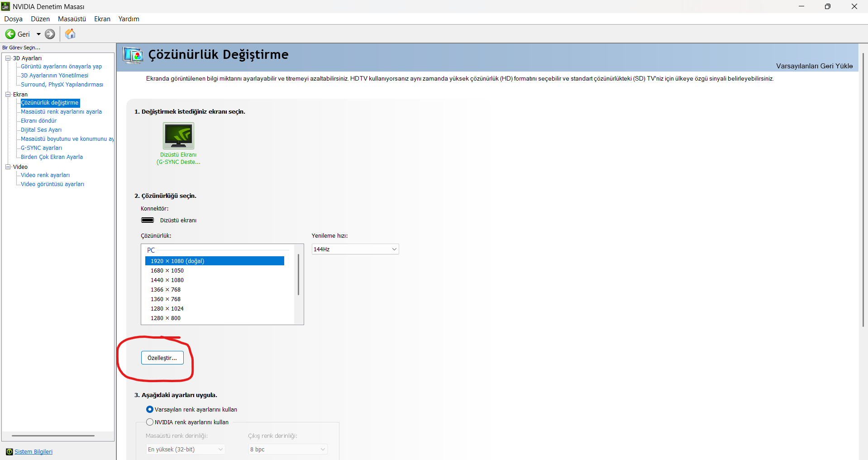The height and width of the screenshot is (460, 868).
Task: Go to the home page icon
Action: (x=70, y=34)
